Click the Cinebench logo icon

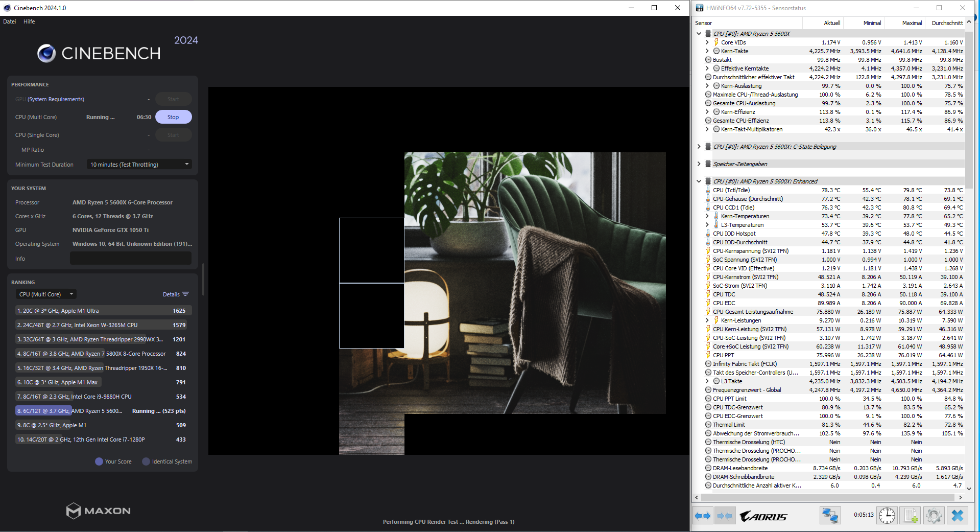(x=46, y=53)
